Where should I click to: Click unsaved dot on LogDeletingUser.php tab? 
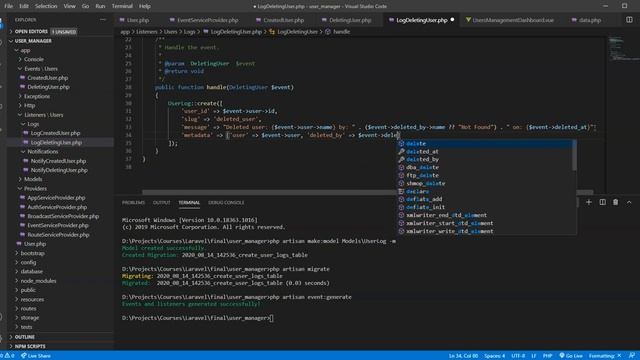(x=452, y=20)
